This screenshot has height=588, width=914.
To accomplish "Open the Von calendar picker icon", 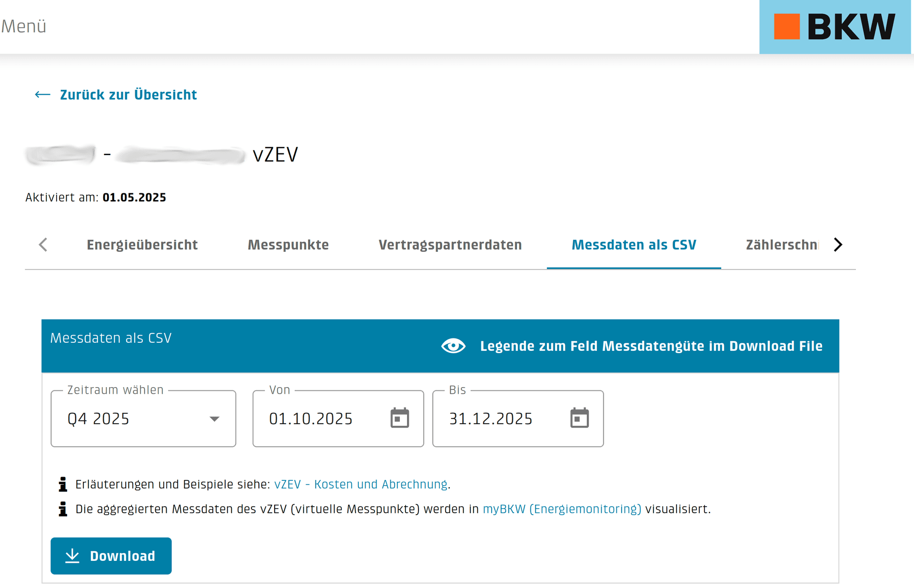I will coord(400,418).
